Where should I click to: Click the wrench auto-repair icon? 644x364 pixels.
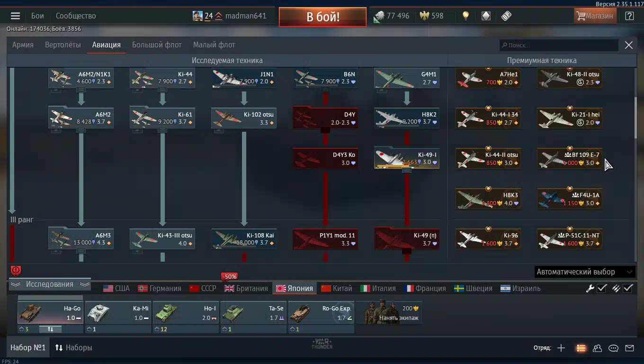[x=590, y=288]
